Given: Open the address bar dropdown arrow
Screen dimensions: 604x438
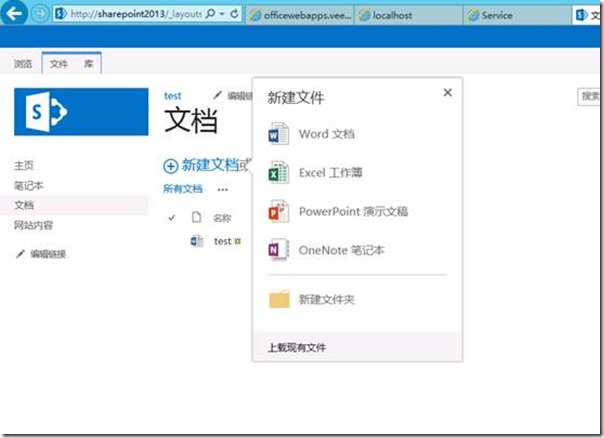Looking at the screenshot, I should click(222, 14).
